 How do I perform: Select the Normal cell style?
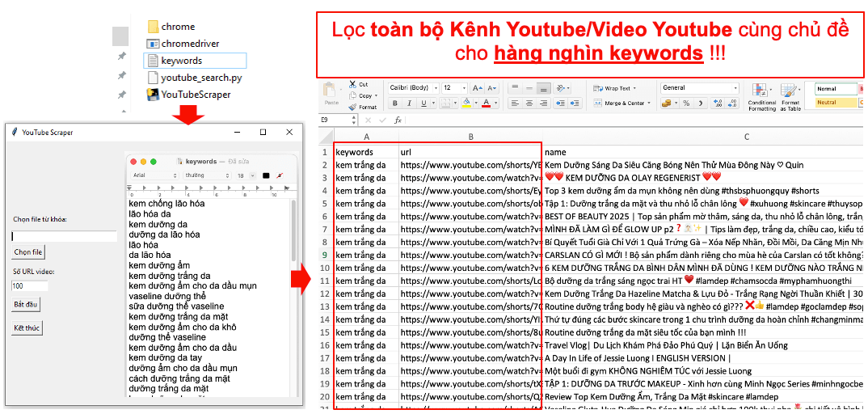coord(835,89)
